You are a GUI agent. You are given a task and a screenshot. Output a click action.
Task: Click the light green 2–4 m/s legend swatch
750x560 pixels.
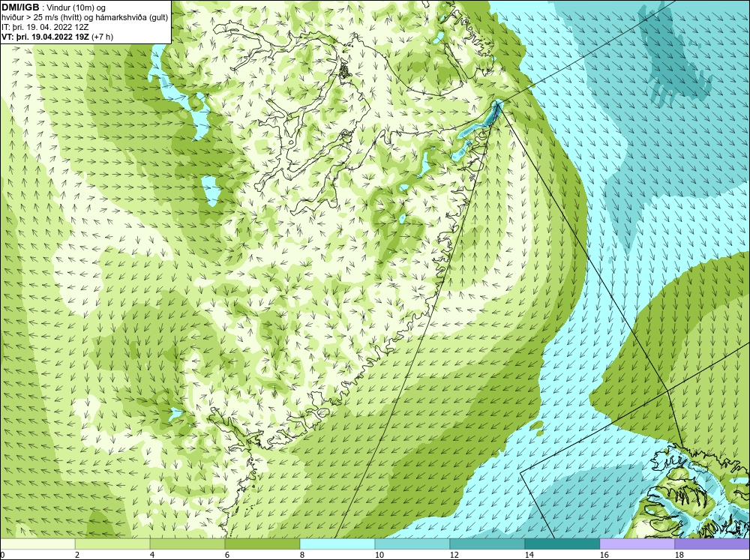(x=112, y=544)
